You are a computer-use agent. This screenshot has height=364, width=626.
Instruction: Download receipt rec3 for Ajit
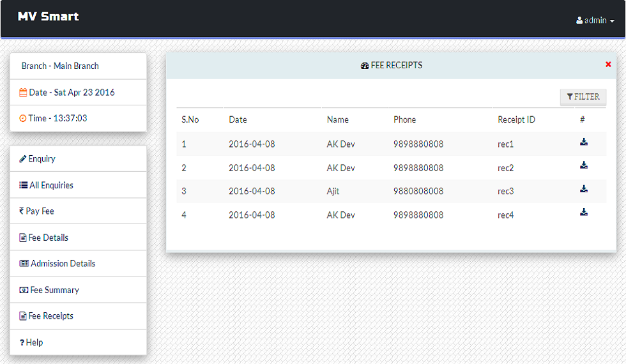coord(584,189)
